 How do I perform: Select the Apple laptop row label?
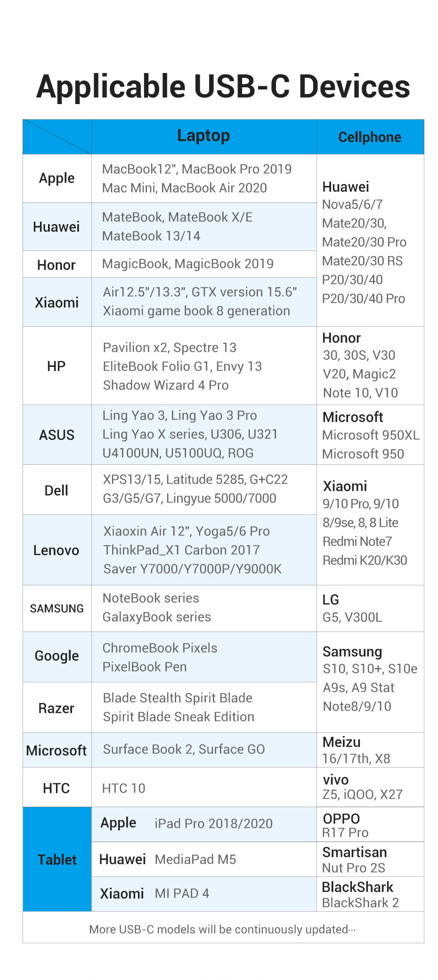[57, 178]
